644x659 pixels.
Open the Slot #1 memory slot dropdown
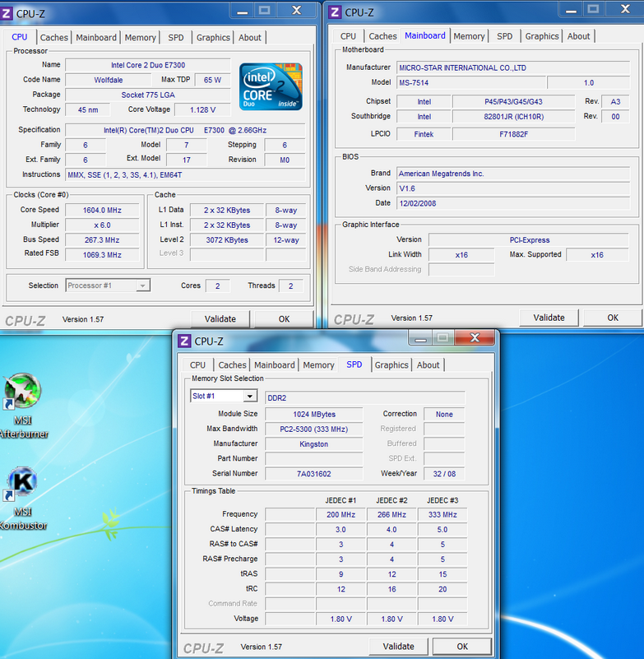[224, 396]
